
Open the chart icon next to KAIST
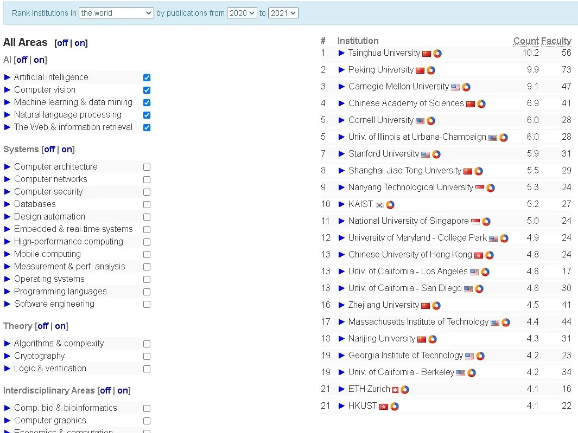390,205
